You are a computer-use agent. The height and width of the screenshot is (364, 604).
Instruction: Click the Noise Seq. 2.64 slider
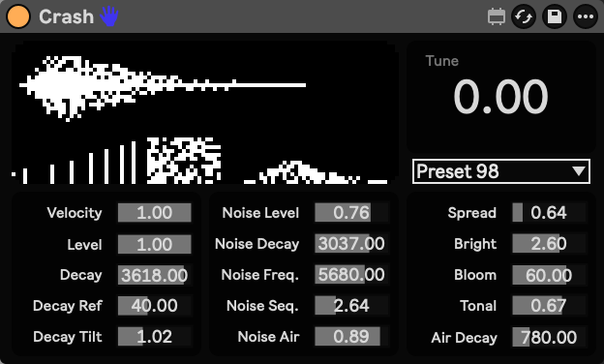click(351, 306)
